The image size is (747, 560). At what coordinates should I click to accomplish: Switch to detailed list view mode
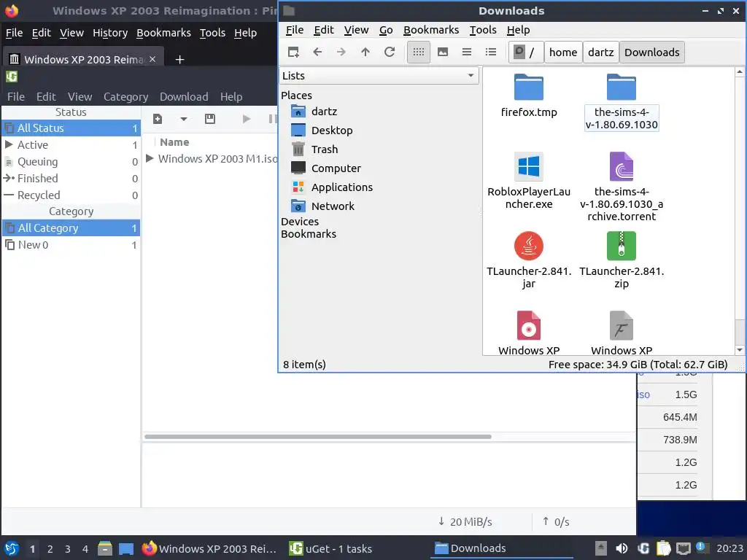tap(491, 52)
